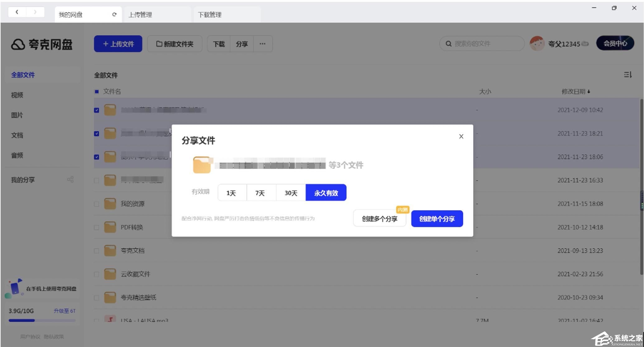The image size is (644, 347).
Task: Click the 云收藏文件 folder icon
Action: (110, 274)
